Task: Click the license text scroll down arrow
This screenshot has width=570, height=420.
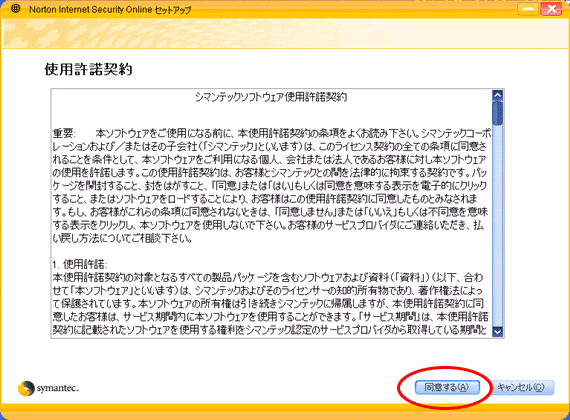Action: pyautogui.click(x=497, y=331)
